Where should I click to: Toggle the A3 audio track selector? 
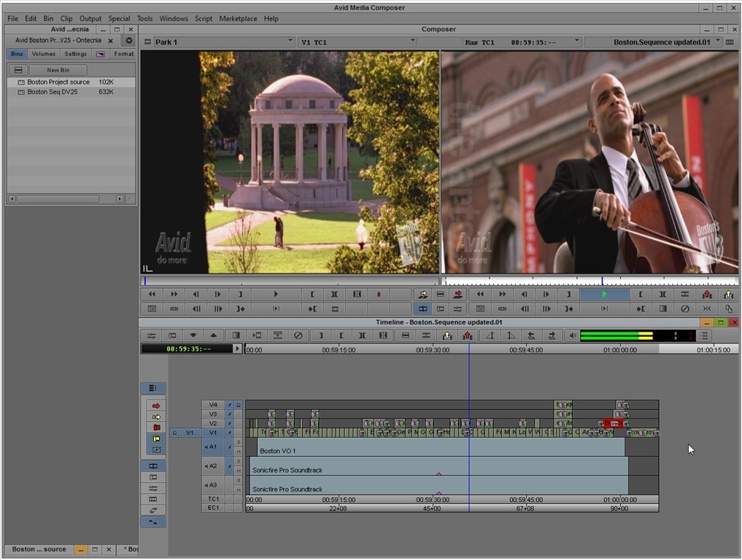point(214,486)
